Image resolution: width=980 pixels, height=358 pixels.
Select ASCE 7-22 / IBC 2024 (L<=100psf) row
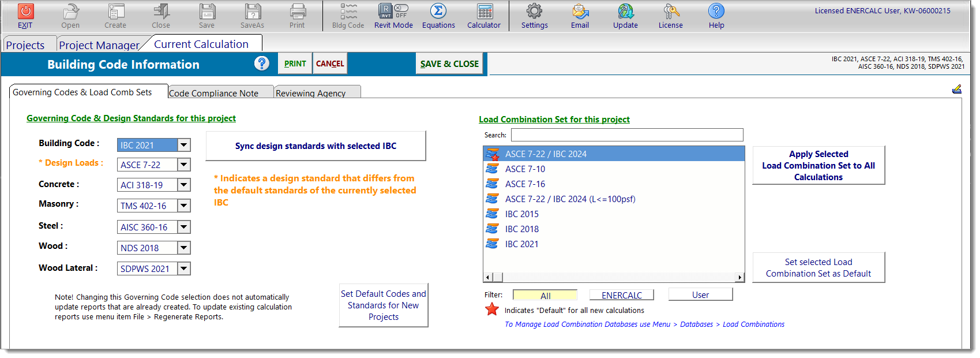[614, 199]
